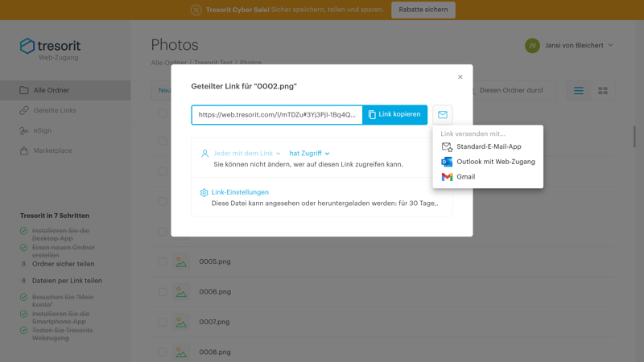Open file 0008.png
This screenshot has width=644, height=362.
tap(215, 352)
